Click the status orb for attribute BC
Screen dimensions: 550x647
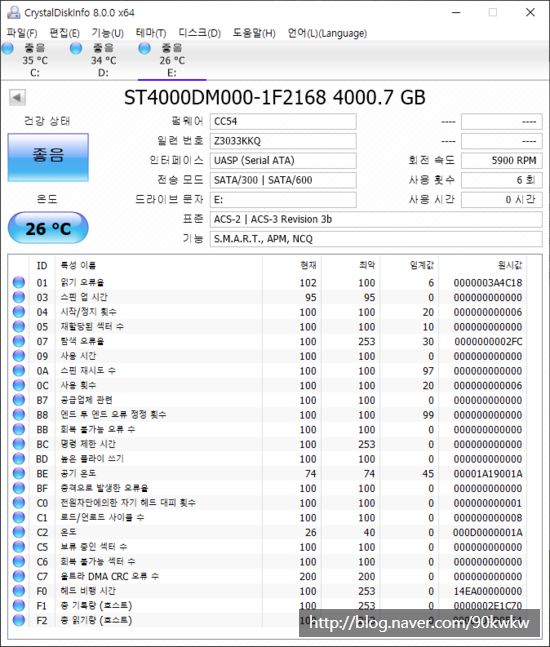[x=19, y=444]
